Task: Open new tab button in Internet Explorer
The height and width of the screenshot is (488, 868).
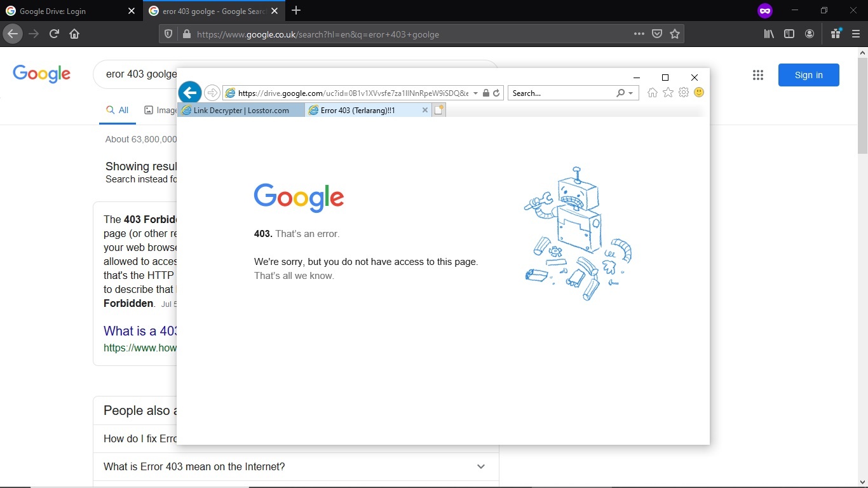Action: click(439, 110)
